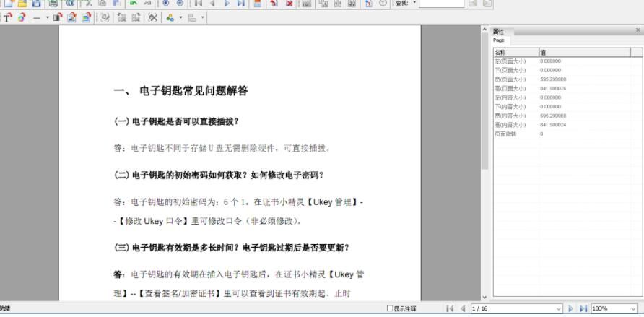
Task: Go to first page in top toolbar
Action: [199, 4]
